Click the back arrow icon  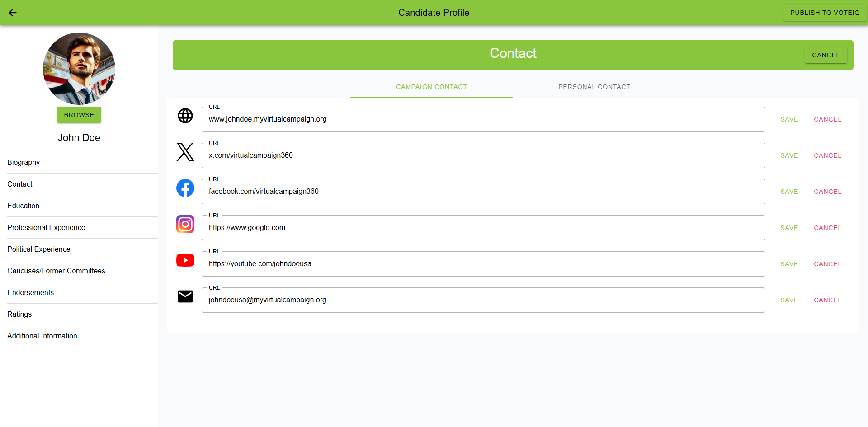13,13
